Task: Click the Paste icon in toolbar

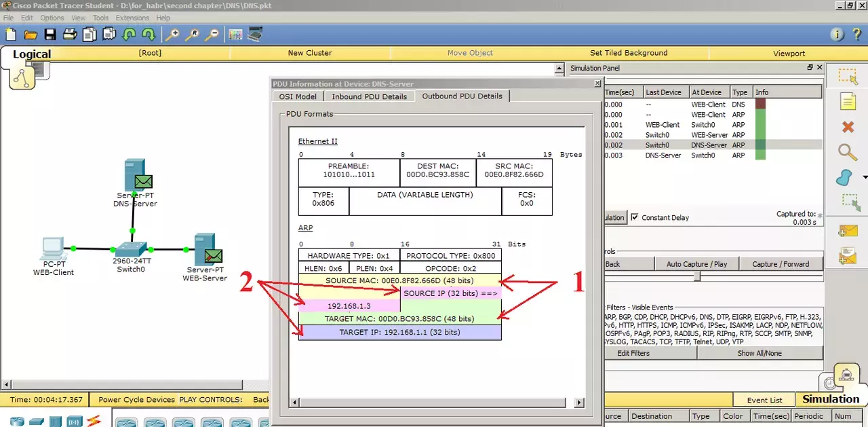Action: pos(109,35)
